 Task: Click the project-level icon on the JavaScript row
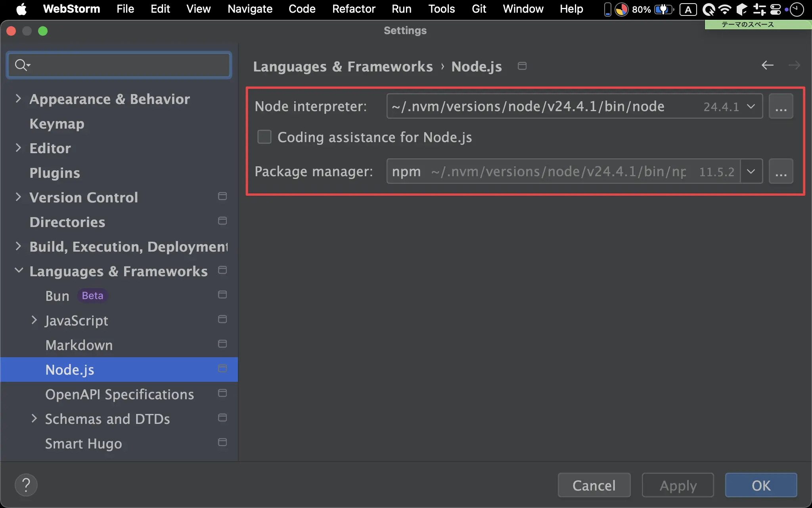222,319
